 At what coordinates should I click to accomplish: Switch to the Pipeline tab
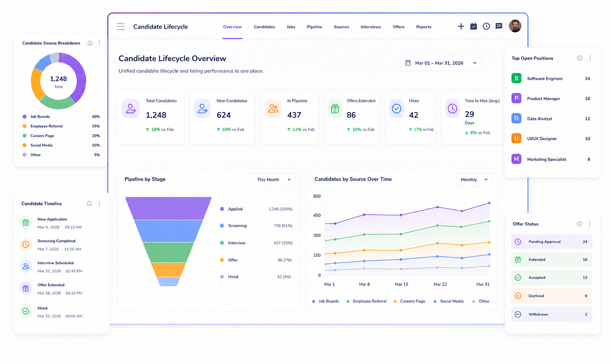314,27
